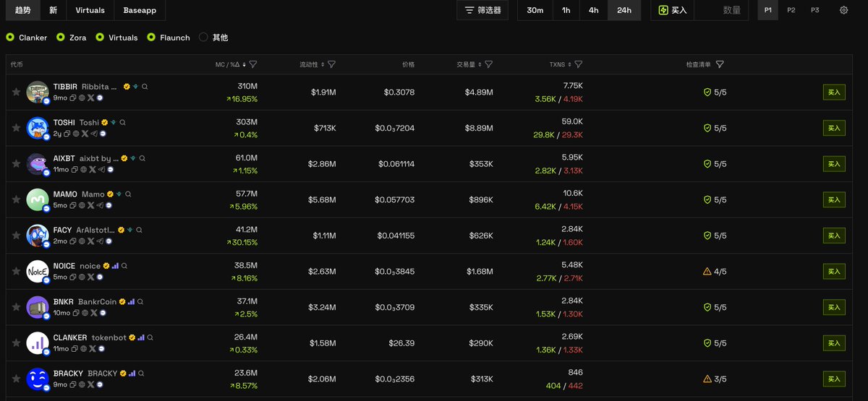Copy the BNKR contract address icon
Viewport: 868px width, 401px height.
click(x=76, y=313)
